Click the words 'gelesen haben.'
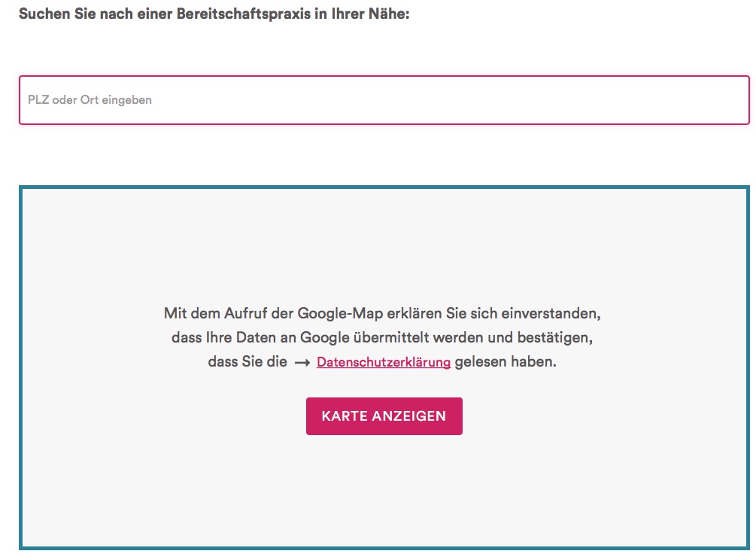This screenshot has height=557, width=756. [506, 362]
